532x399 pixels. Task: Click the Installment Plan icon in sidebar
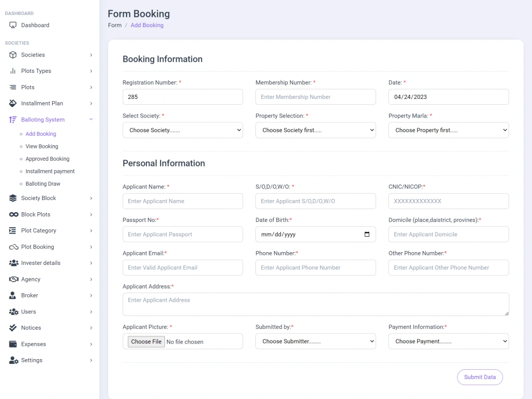[13, 104]
